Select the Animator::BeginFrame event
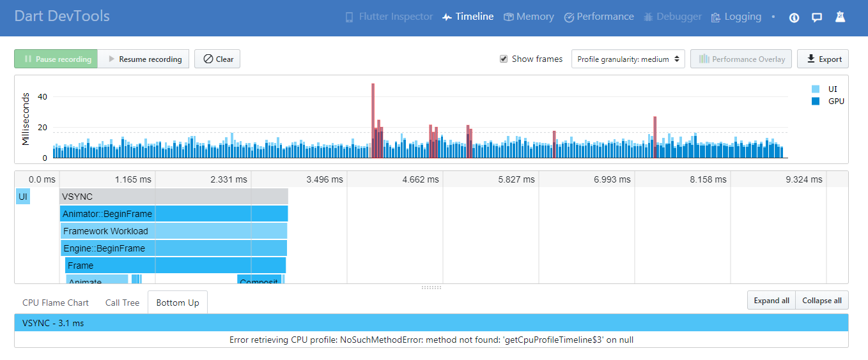868x360 pixels. point(174,214)
